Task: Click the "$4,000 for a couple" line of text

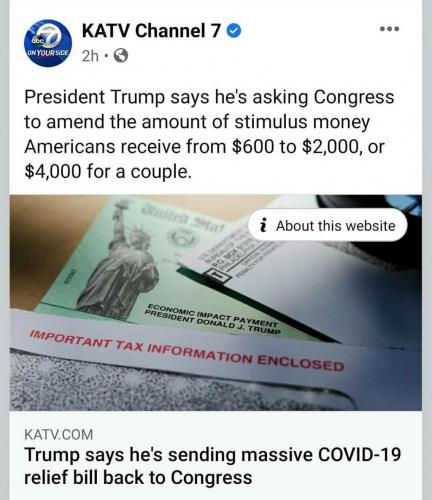Action: pos(108,171)
